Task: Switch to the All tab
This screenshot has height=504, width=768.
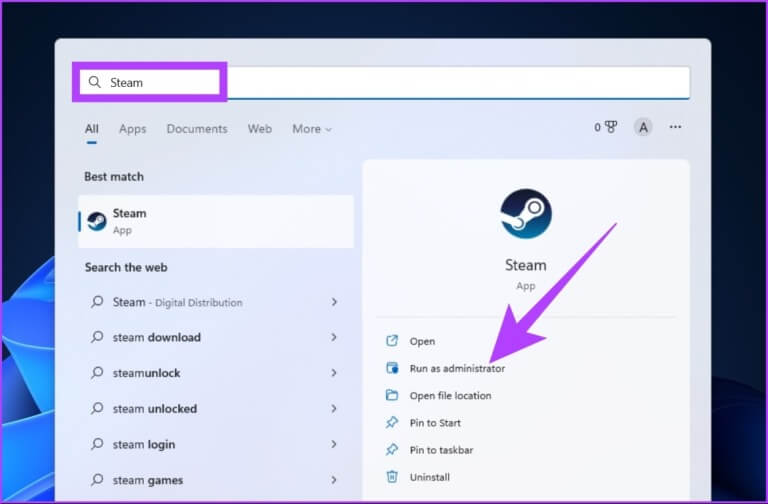Action: 92,129
